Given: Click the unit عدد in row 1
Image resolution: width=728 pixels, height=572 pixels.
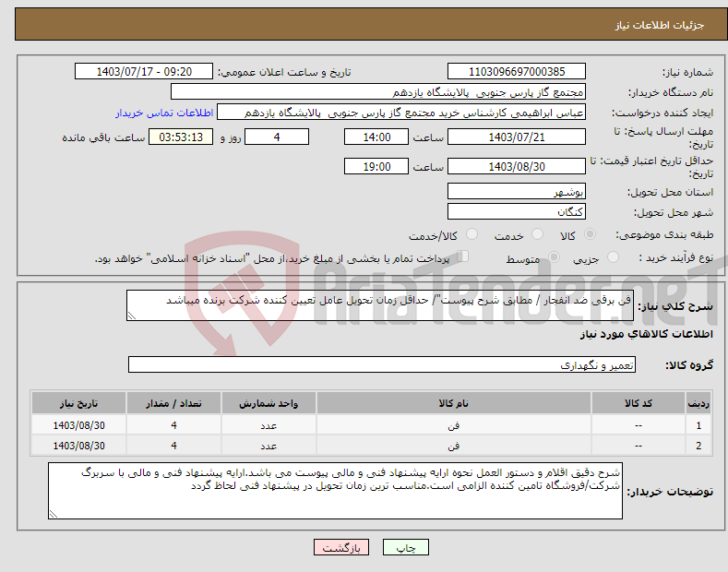Looking at the screenshot, I should [x=269, y=425].
